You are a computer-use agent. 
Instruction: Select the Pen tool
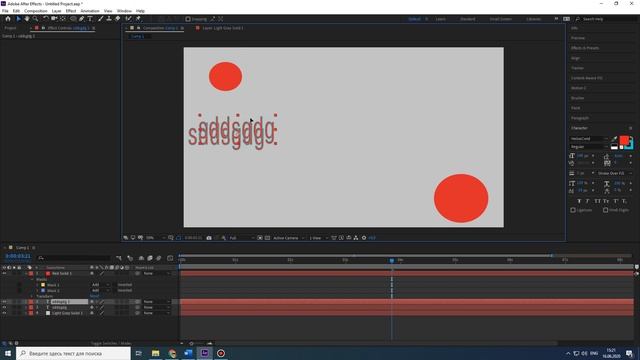82,19
